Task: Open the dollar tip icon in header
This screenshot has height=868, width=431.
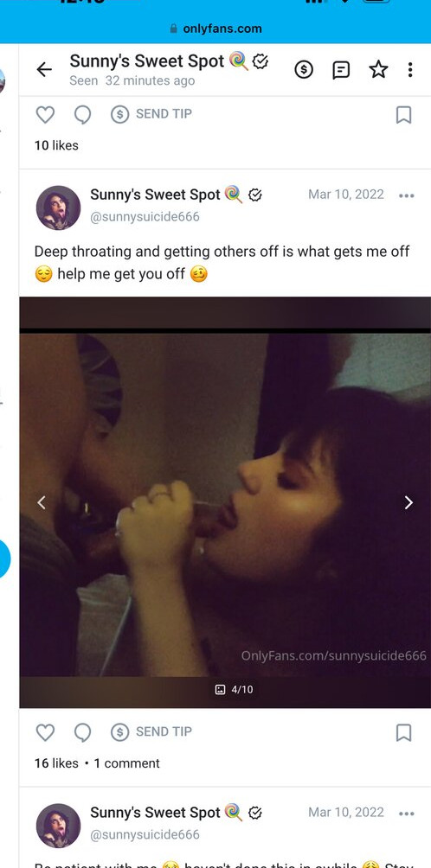Action: 304,69
